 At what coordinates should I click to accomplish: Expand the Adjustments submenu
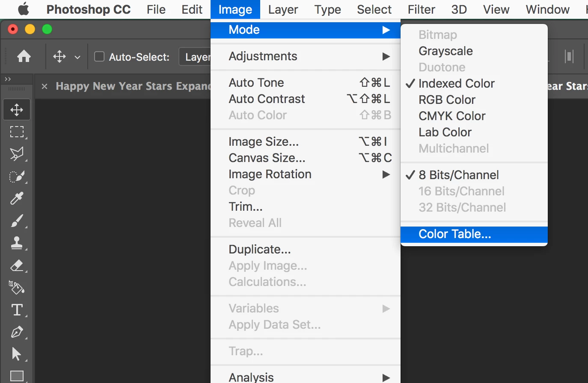pyautogui.click(x=306, y=56)
